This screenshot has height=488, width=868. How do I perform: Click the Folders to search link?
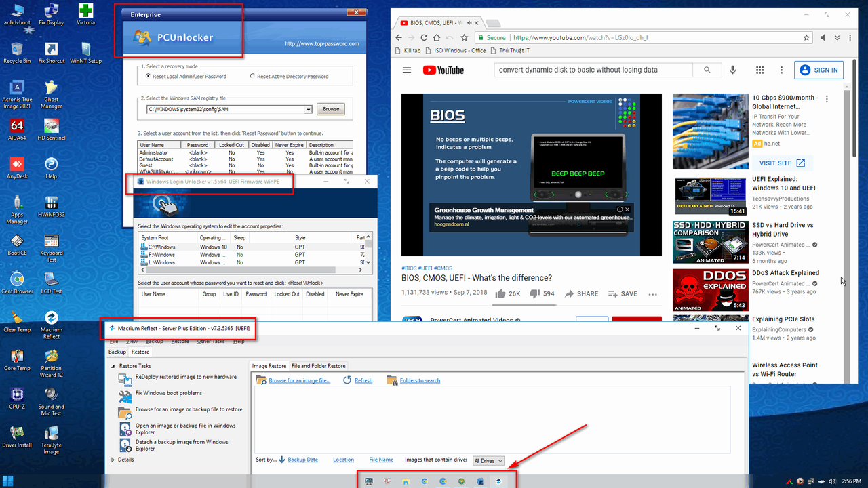pos(420,381)
